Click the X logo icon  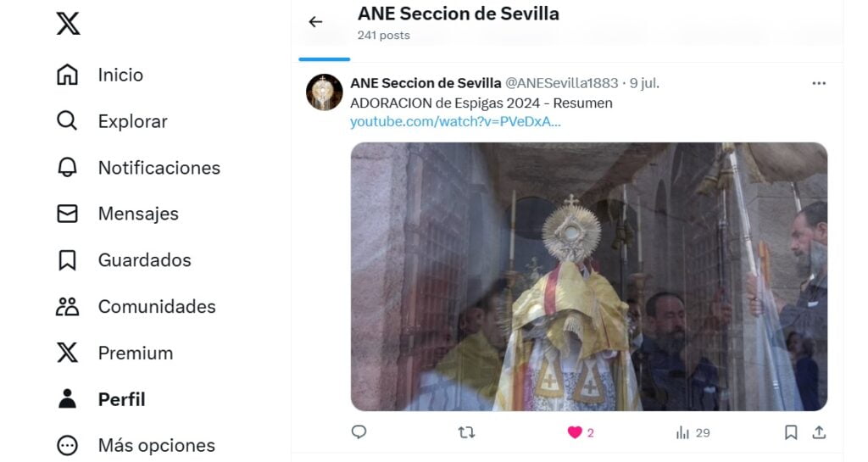pyautogui.click(x=68, y=24)
